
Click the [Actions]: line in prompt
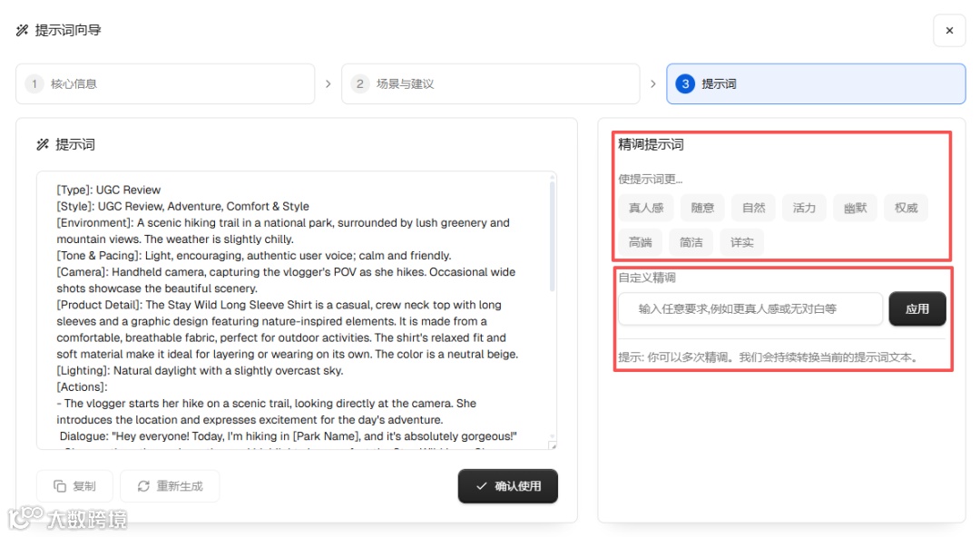82,387
